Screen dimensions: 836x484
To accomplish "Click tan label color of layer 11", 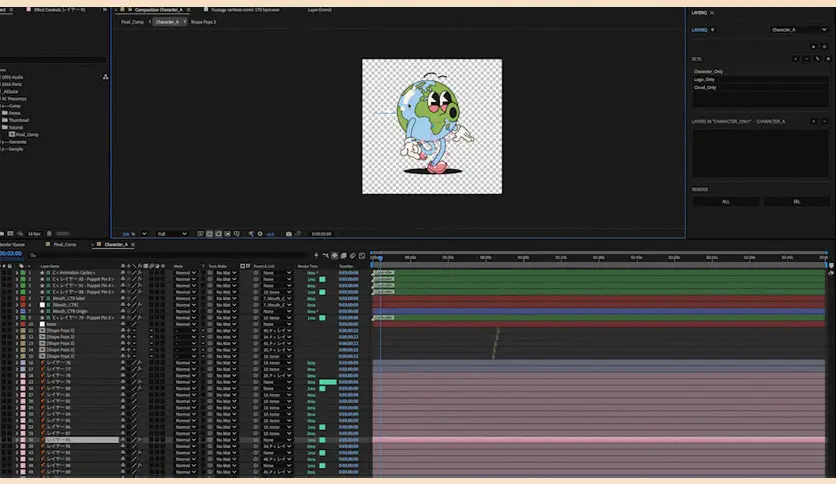I will click(23, 330).
